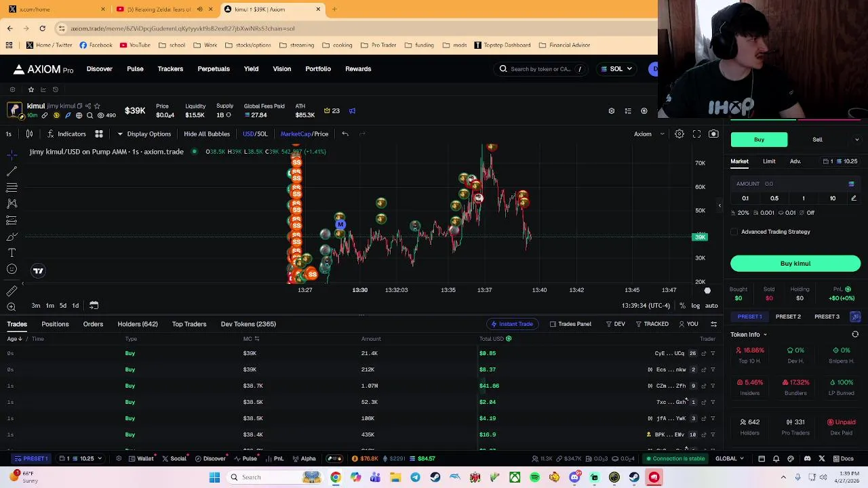Select PRESET 2 button

[x=788, y=317]
